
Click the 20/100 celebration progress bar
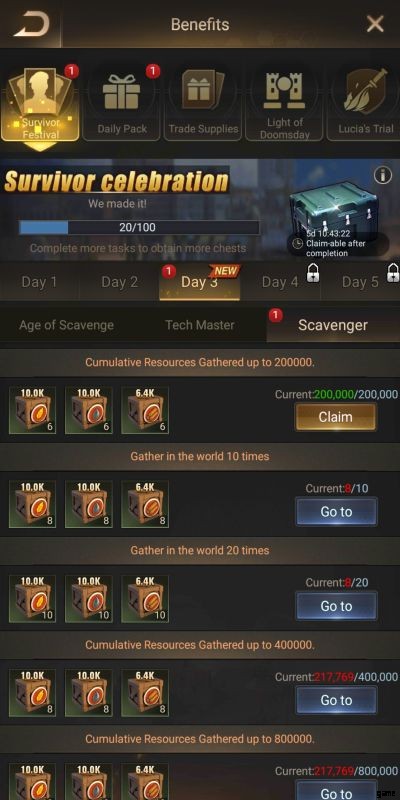click(139, 228)
